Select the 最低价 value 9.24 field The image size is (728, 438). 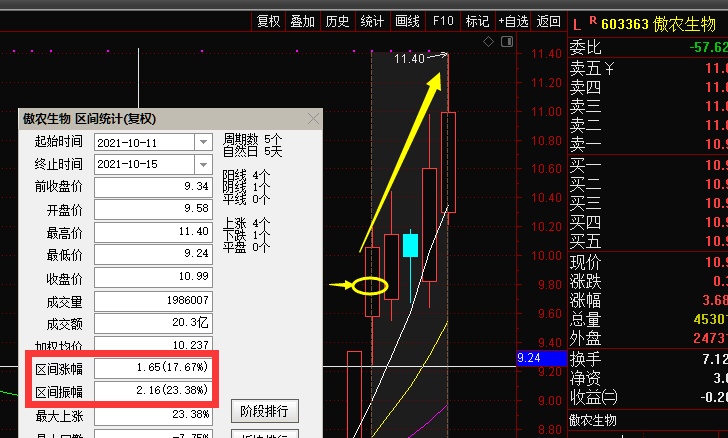pyautogui.click(x=153, y=254)
